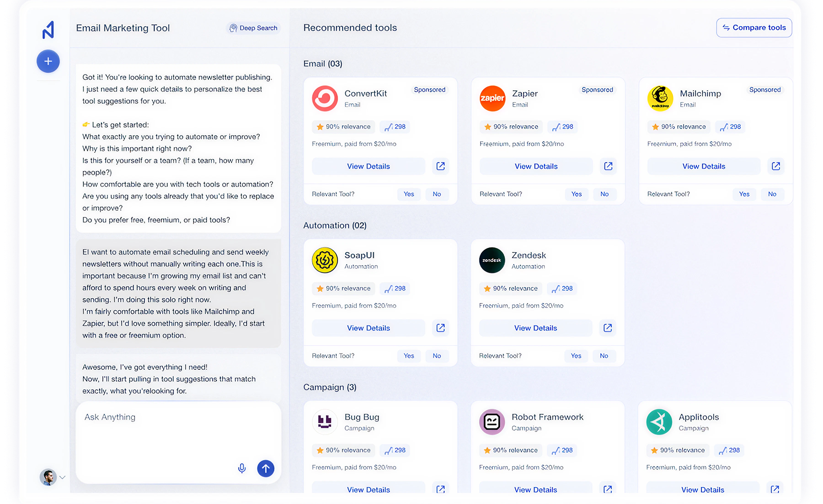
Task: Click the Mailchimp logo
Action: pos(660,98)
